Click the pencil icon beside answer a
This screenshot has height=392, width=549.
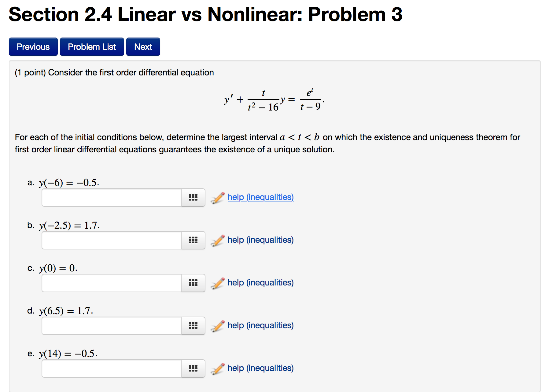pos(218,198)
